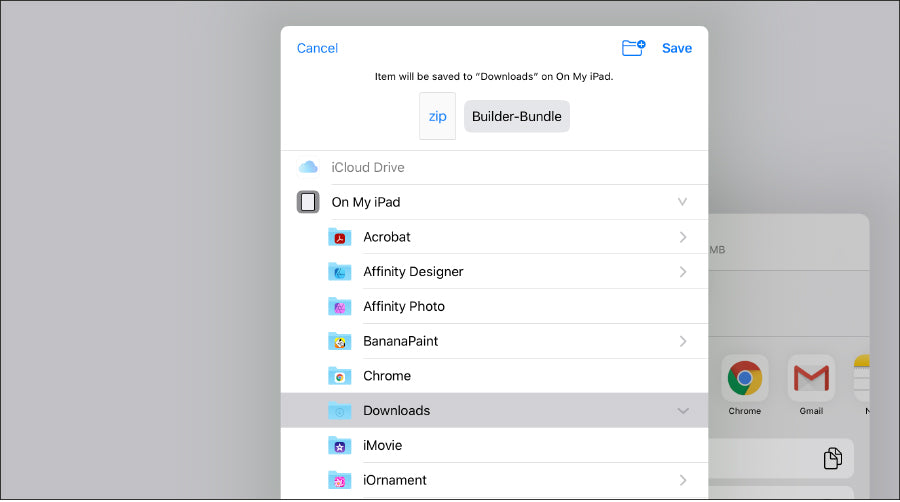
Task: Select the Chrome folder row
Action: (494, 376)
